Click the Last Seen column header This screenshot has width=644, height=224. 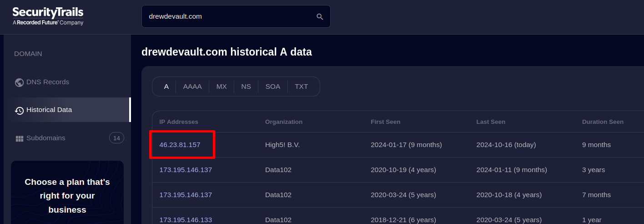coord(491,122)
